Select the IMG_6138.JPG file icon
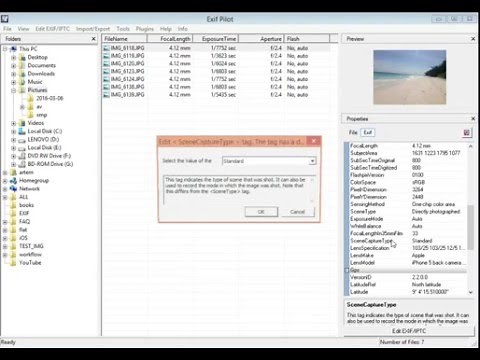Screen dimensions: 480x360 (106, 87)
